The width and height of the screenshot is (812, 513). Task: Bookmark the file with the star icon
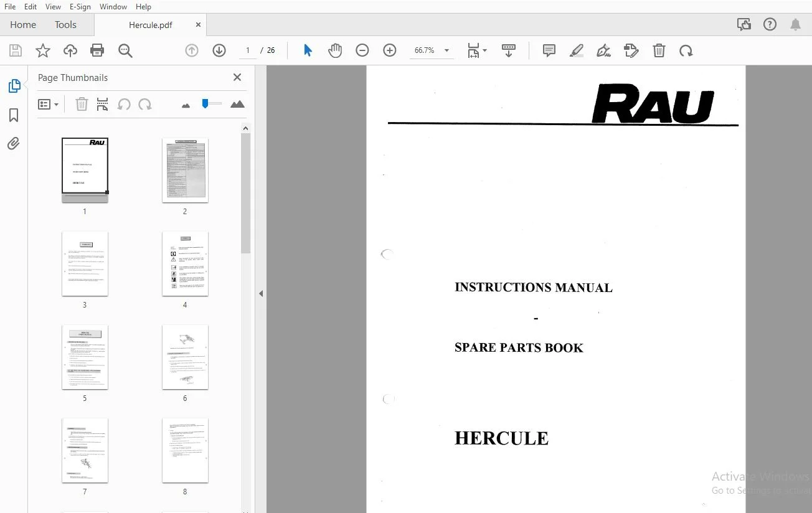point(43,50)
